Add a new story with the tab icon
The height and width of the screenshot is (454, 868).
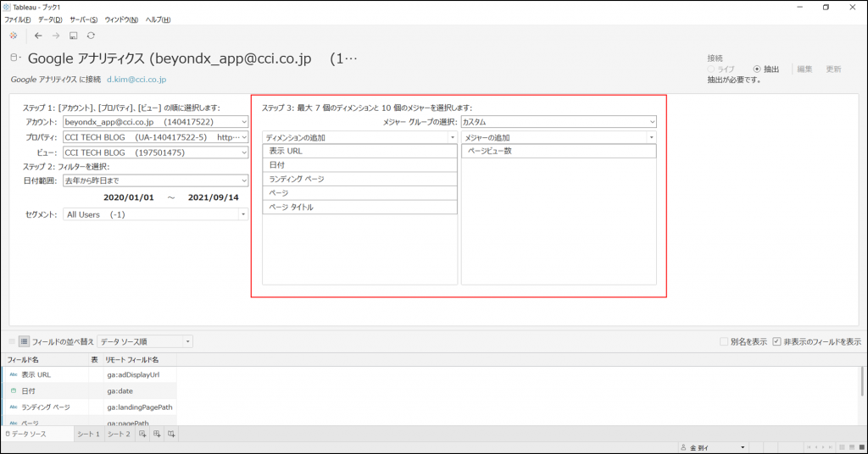tap(171, 434)
